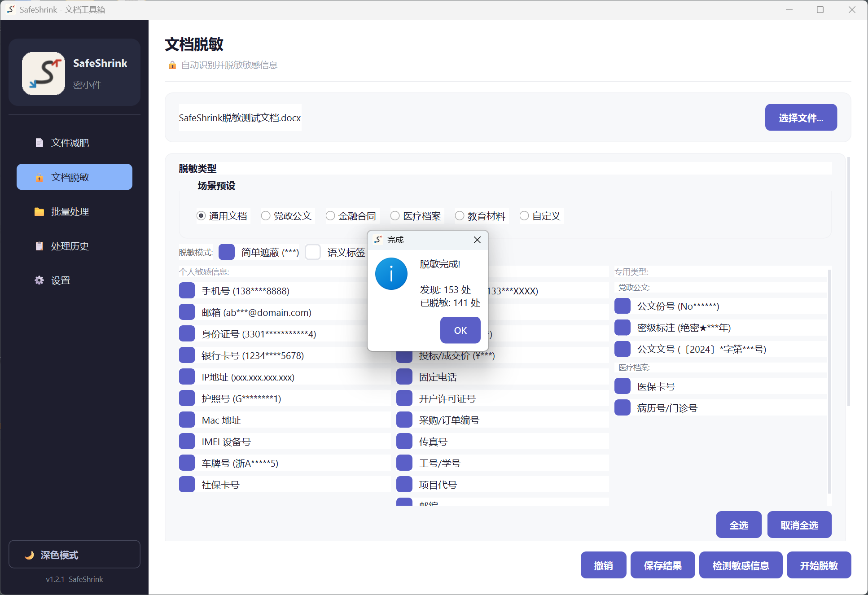The image size is (868, 595).
Task: Select 通用文档 preset radio
Action: 201,216
